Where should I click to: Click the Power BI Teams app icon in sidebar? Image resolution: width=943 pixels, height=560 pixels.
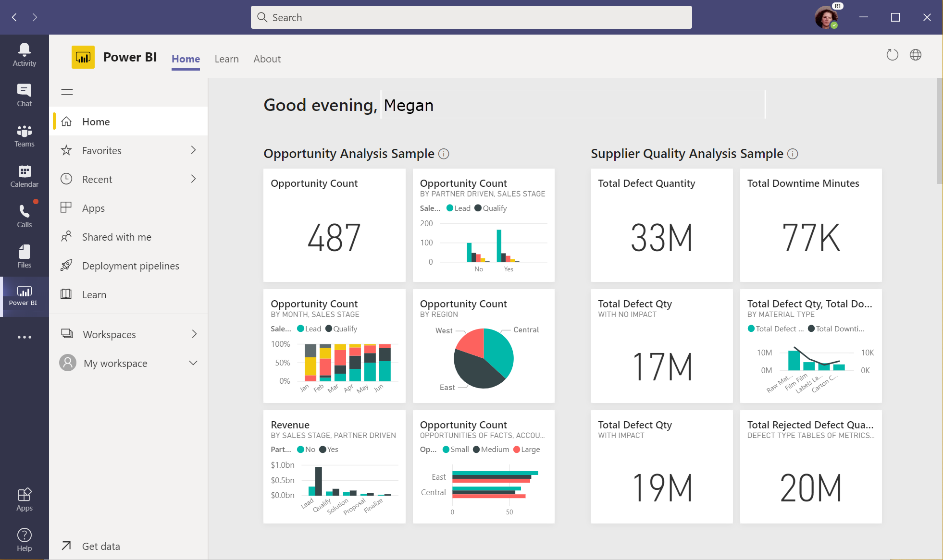23,295
